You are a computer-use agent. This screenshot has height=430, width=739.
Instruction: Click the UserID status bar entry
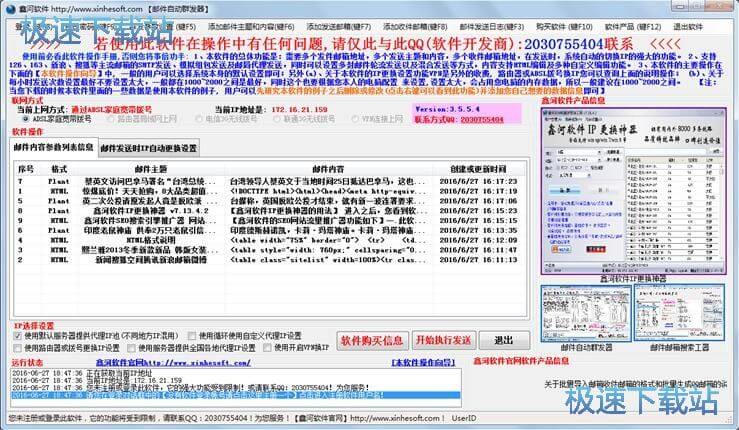point(464,418)
